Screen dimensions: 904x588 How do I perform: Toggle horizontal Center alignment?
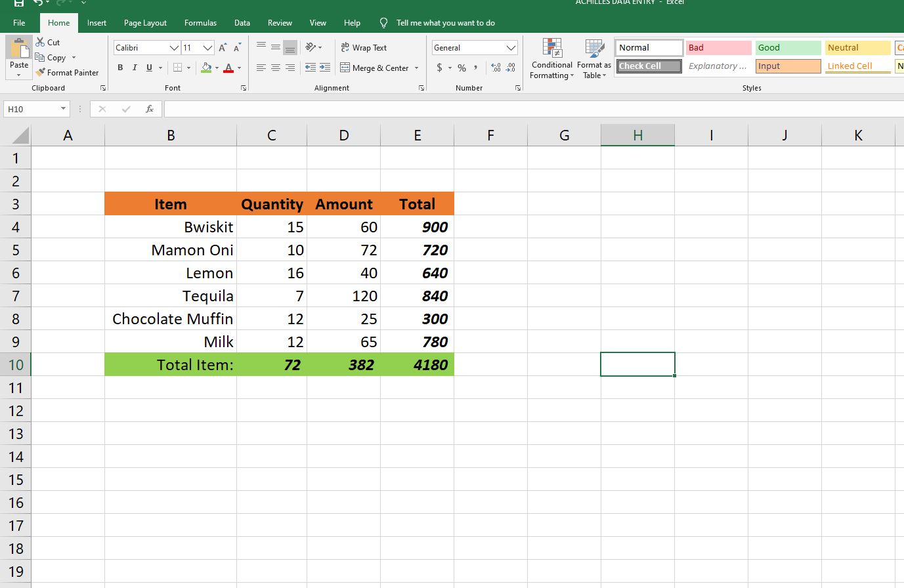pyautogui.click(x=275, y=68)
